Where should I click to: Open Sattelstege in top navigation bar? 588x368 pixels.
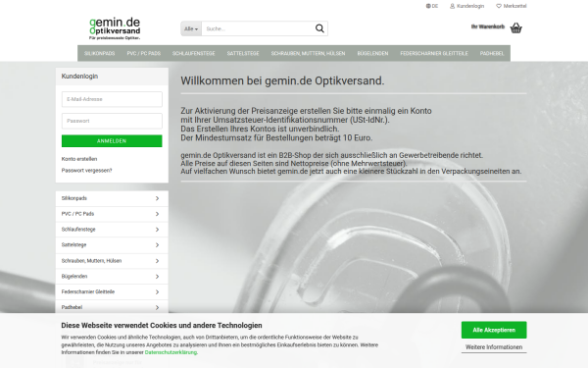[243, 53]
